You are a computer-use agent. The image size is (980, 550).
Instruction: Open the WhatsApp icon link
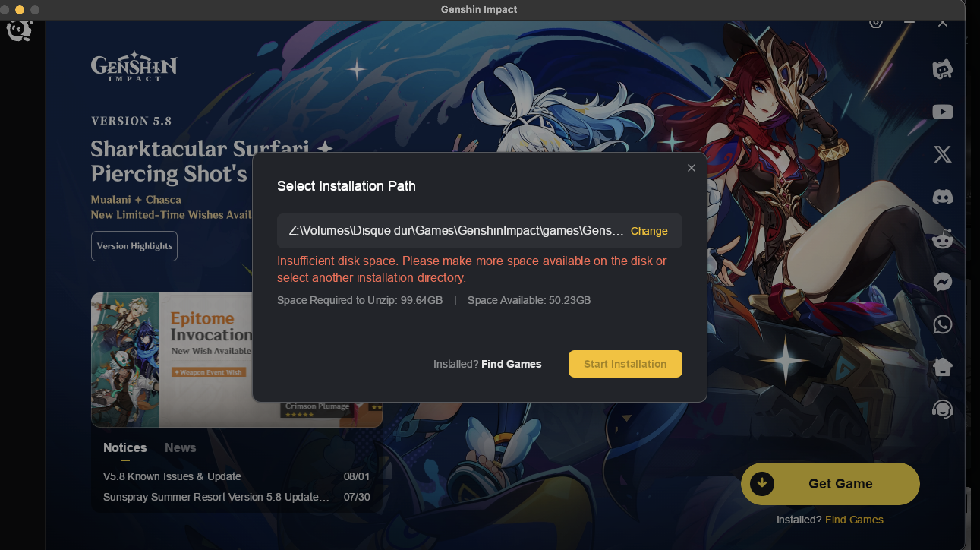coord(942,324)
